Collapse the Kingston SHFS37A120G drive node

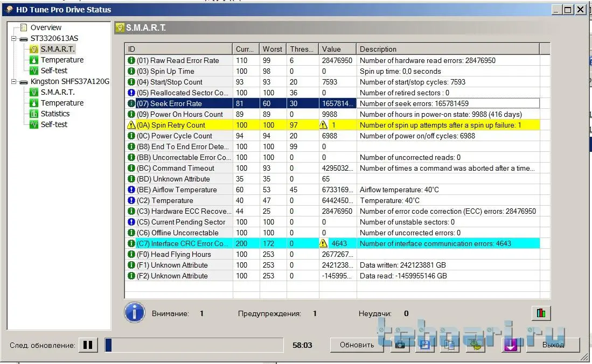click(13, 81)
